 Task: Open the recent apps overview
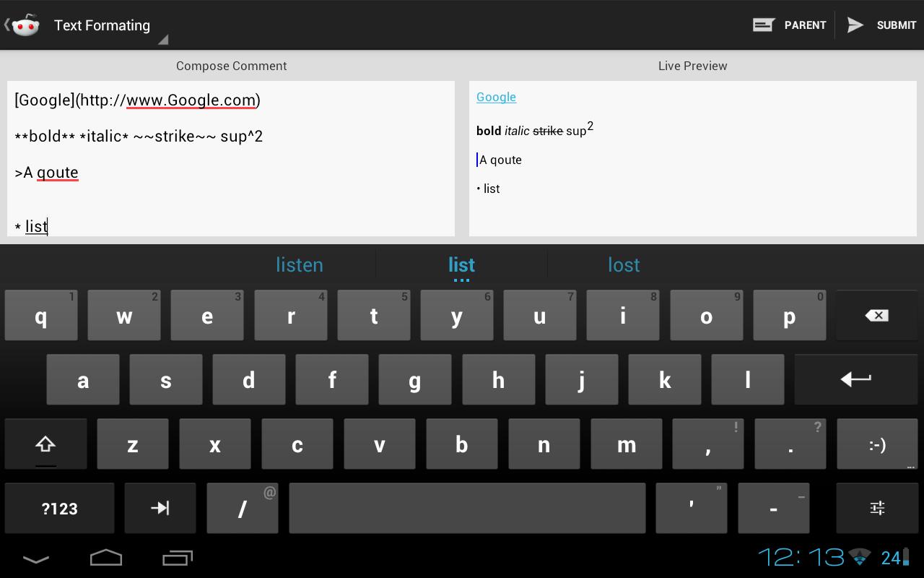tap(178, 558)
